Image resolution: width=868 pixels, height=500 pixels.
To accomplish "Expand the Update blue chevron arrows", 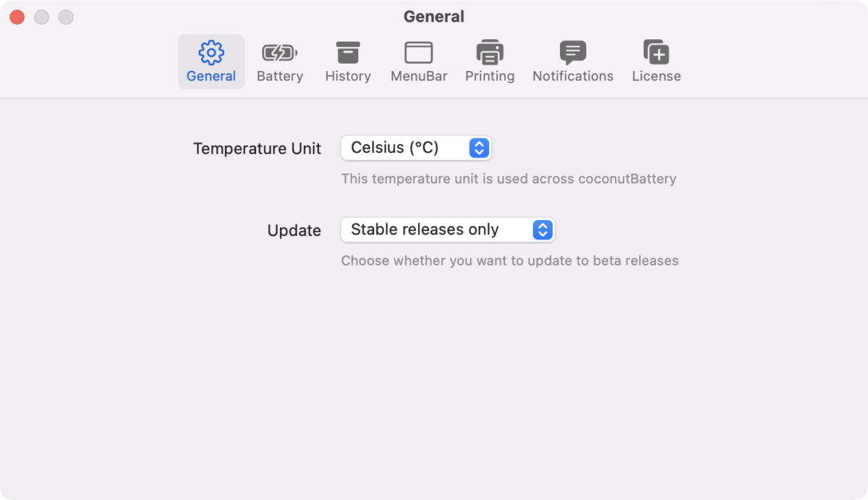I will (542, 230).
